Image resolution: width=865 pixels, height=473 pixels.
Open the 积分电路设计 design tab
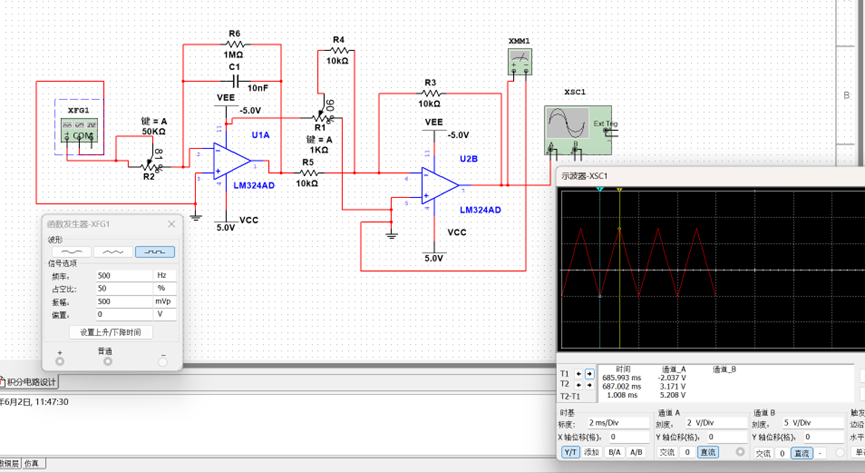29,382
